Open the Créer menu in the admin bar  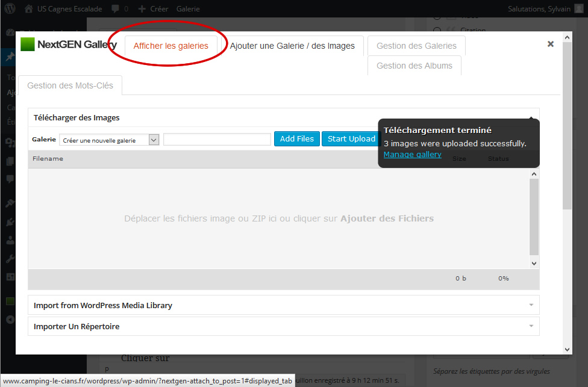tap(159, 8)
